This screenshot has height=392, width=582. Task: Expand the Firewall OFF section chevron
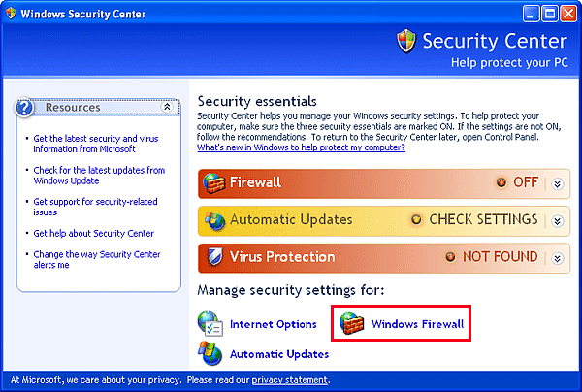coord(557,183)
